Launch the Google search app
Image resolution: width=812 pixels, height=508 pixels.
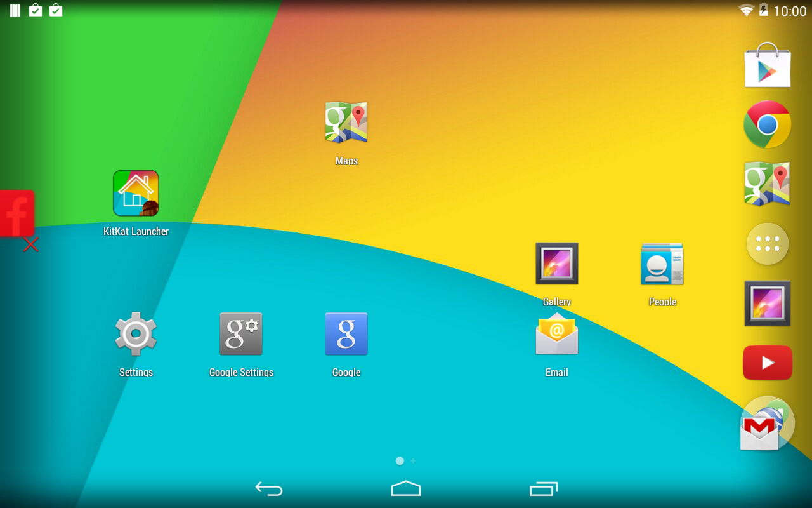click(346, 333)
